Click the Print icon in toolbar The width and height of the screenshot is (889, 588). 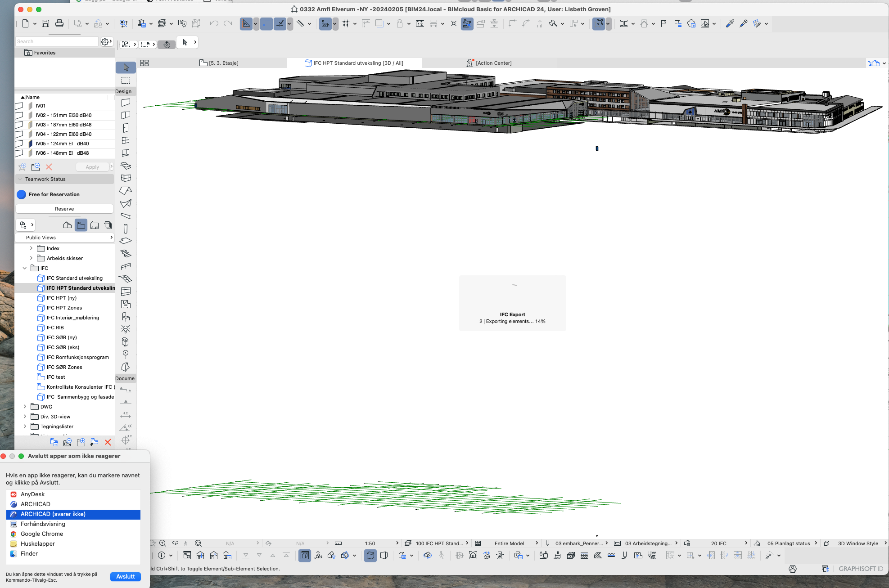click(x=59, y=23)
